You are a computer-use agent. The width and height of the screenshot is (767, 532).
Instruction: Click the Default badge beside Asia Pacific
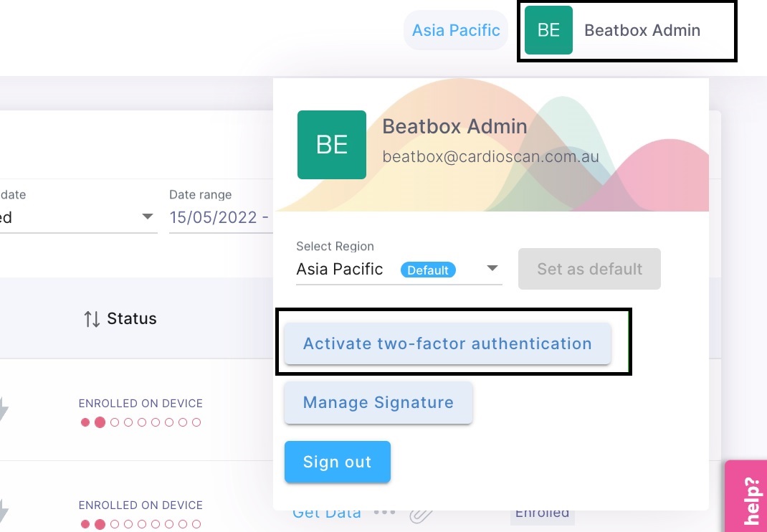coord(428,270)
